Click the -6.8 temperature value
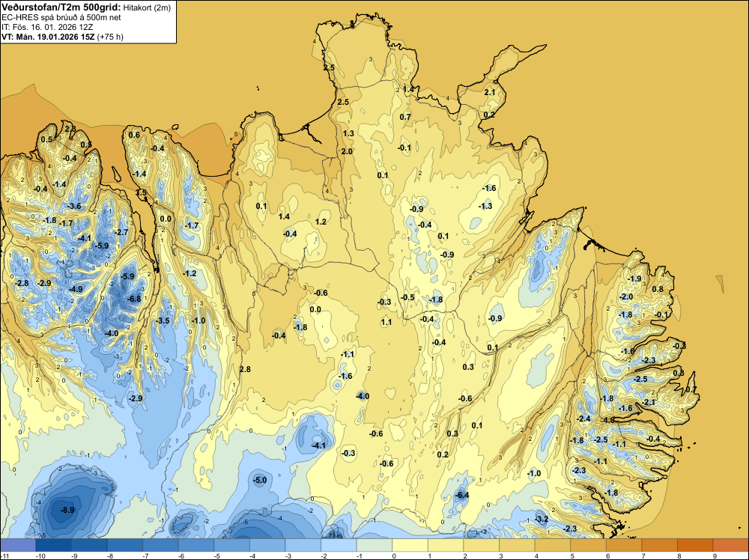 point(134,299)
